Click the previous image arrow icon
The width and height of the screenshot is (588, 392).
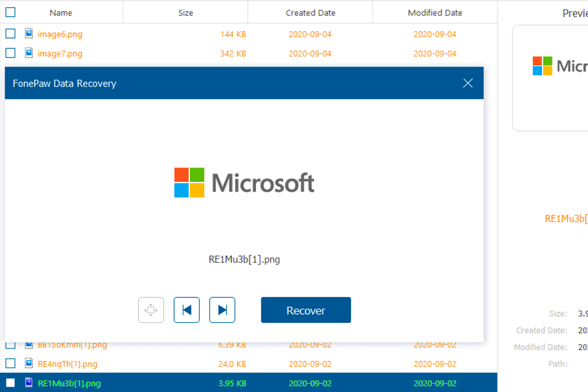(186, 310)
